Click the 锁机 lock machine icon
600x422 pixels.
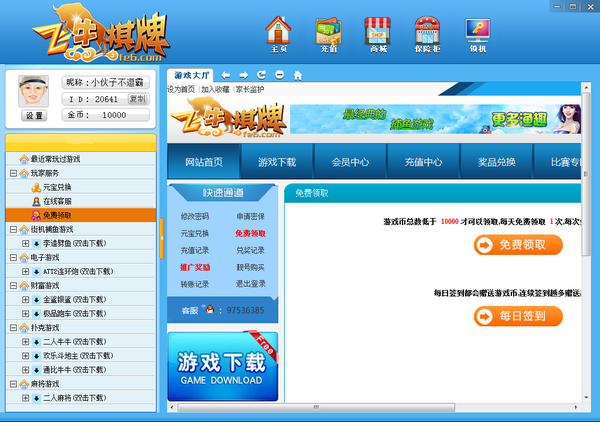coord(478,34)
